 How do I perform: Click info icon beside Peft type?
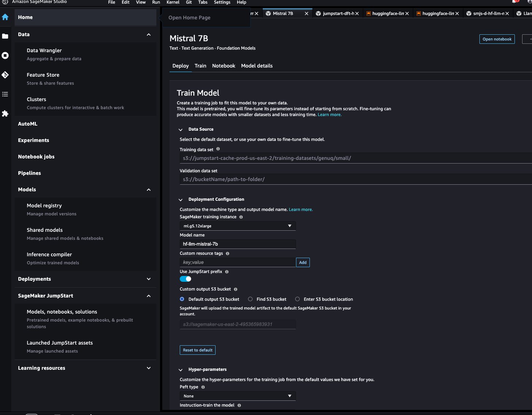(x=203, y=387)
